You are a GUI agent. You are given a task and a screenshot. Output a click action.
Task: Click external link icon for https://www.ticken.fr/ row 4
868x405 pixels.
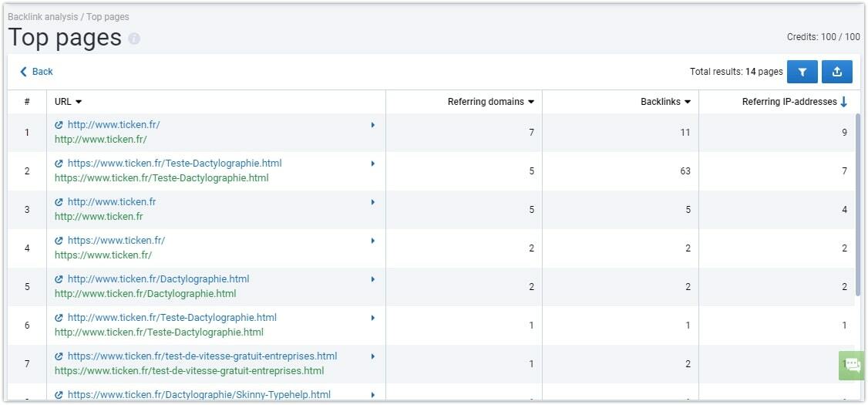59,241
